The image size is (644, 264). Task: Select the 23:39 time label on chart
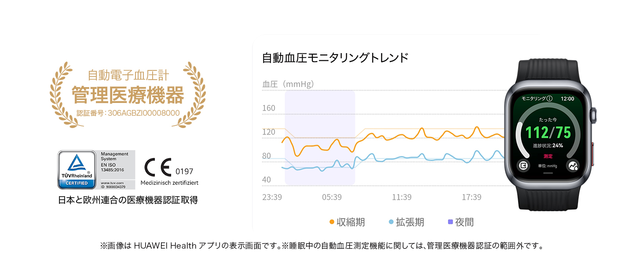pyautogui.click(x=272, y=197)
